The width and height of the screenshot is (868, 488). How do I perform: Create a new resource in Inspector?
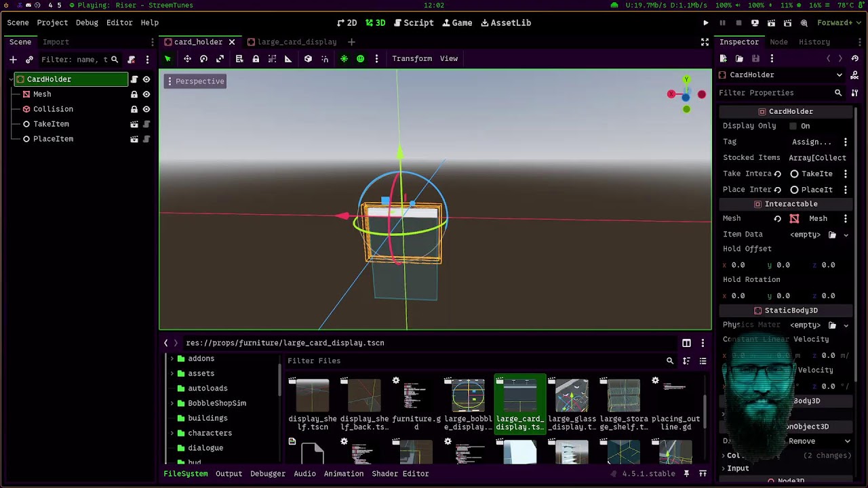coord(724,59)
